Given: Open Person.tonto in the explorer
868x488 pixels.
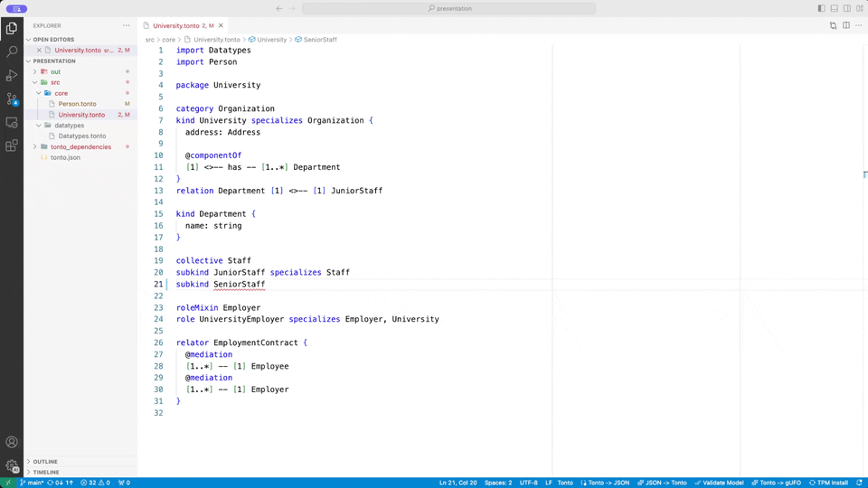Looking at the screenshot, I should tap(78, 104).
